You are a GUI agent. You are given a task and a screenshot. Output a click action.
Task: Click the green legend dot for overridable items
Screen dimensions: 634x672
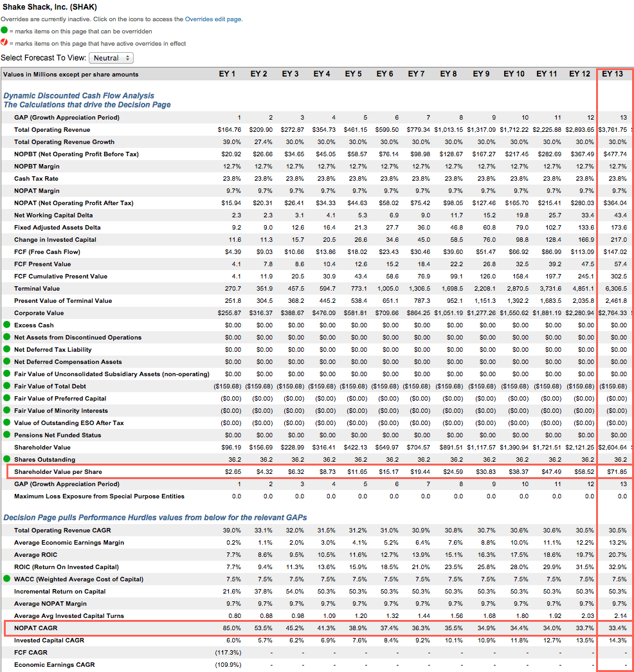[5, 30]
